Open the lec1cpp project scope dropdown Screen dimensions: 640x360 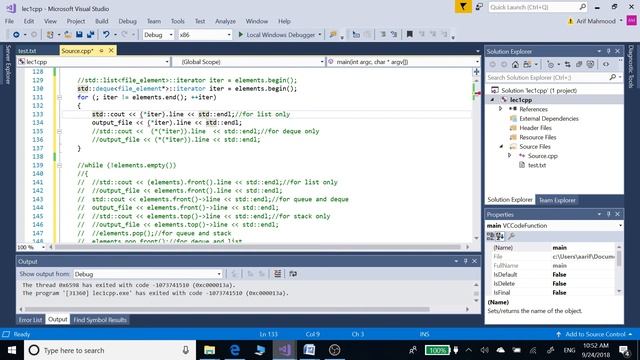(x=93, y=62)
